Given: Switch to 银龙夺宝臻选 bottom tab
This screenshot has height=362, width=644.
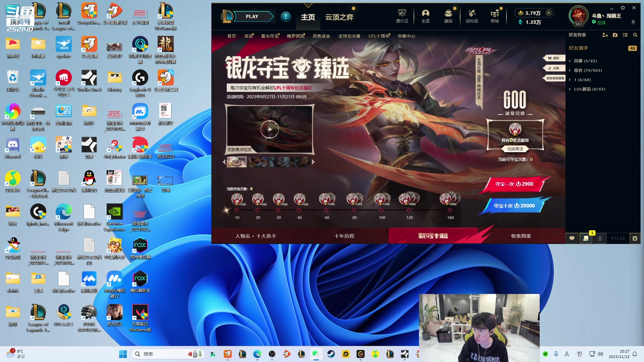Looking at the screenshot, I should coord(433,236).
